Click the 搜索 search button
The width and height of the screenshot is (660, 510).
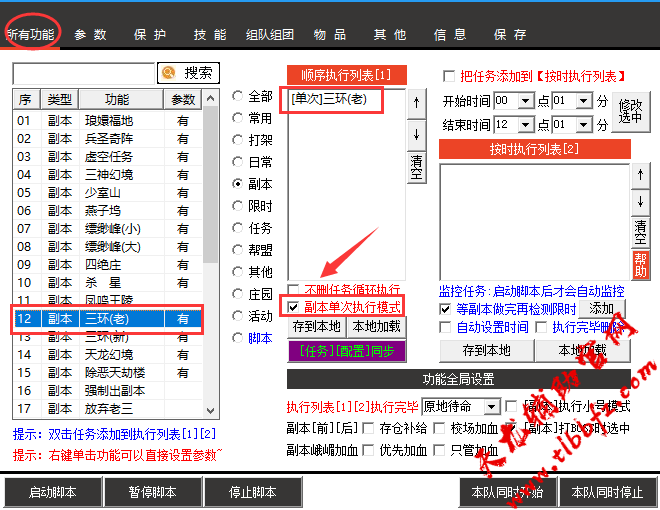188,73
